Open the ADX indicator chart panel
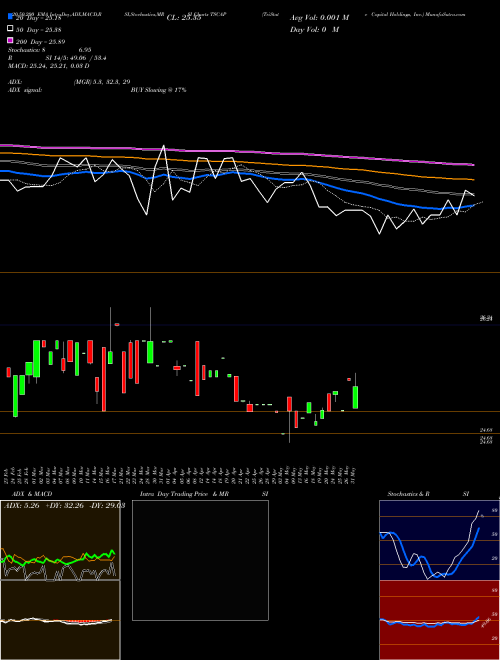 click(x=60, y=540)
